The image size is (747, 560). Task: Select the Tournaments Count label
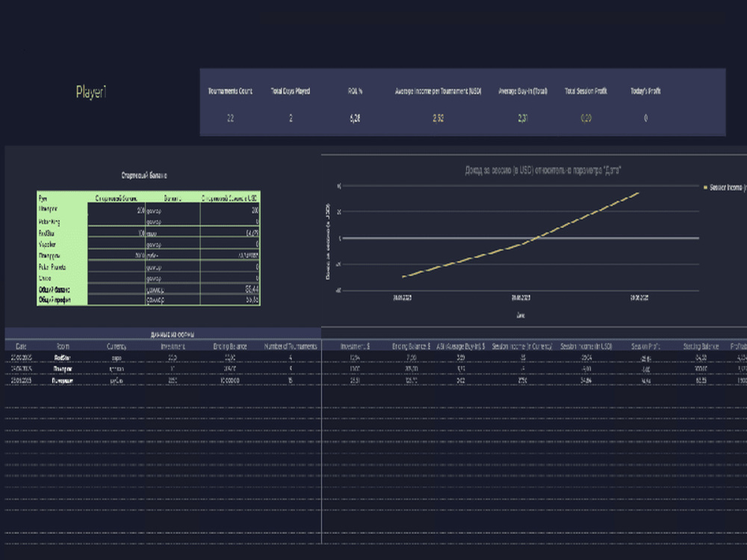coord(230,91)
